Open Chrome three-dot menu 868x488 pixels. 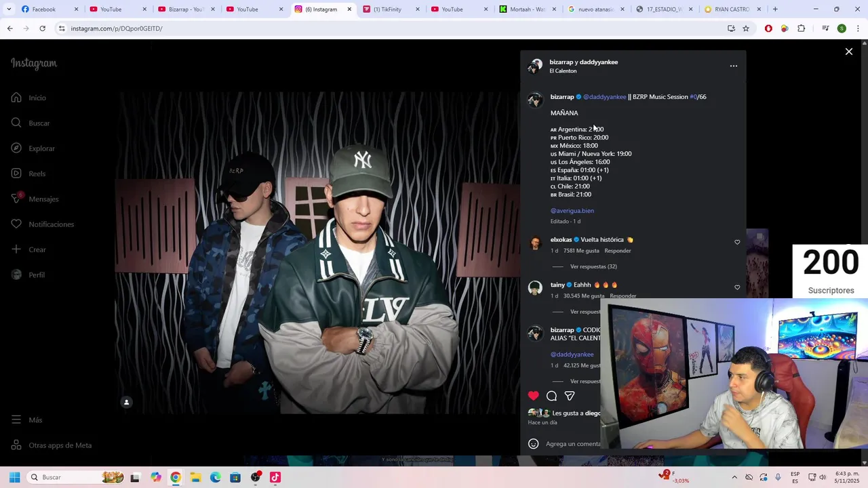(858, 28)
